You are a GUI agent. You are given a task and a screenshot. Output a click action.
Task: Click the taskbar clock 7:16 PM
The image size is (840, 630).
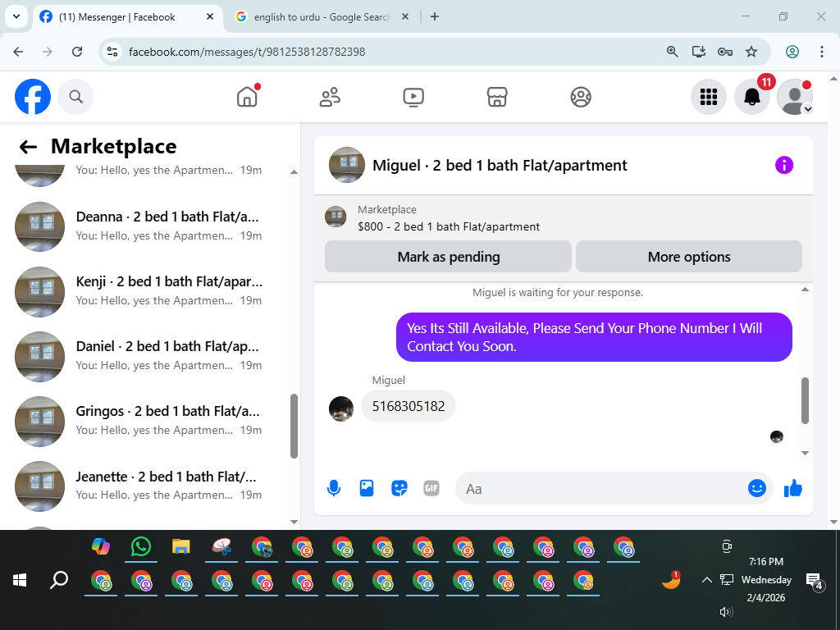click(766, 561)
